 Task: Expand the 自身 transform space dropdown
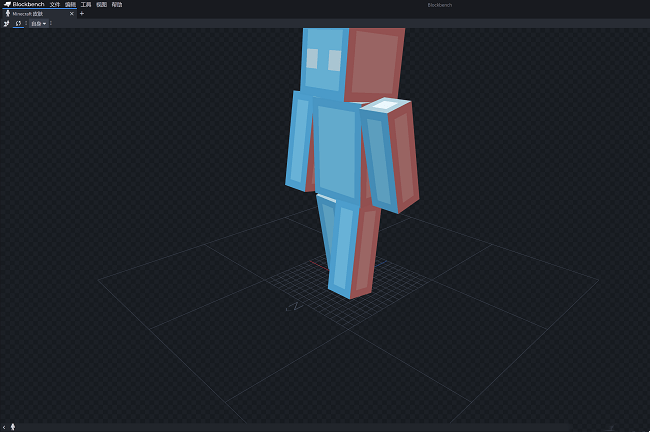click(38, 23)
